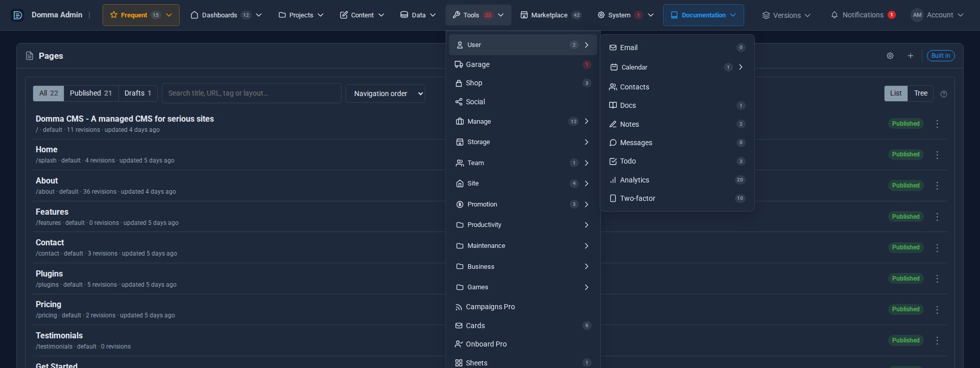
Task: Open Two-factor in the User submenu
Action: 677,198
